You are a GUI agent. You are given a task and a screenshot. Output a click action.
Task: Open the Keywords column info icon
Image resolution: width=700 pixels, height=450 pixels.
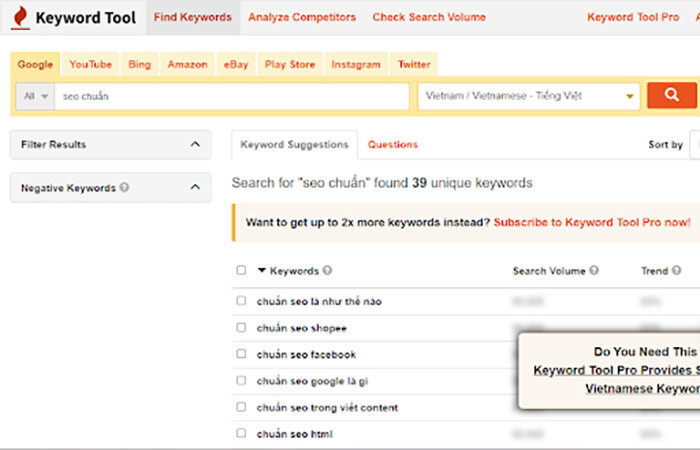(327, 271)
